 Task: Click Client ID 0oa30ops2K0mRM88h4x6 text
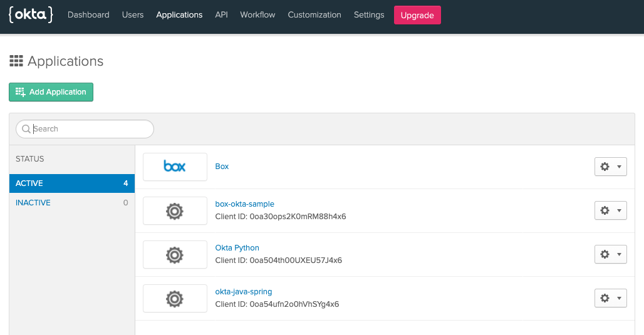(x=281, y=217)
